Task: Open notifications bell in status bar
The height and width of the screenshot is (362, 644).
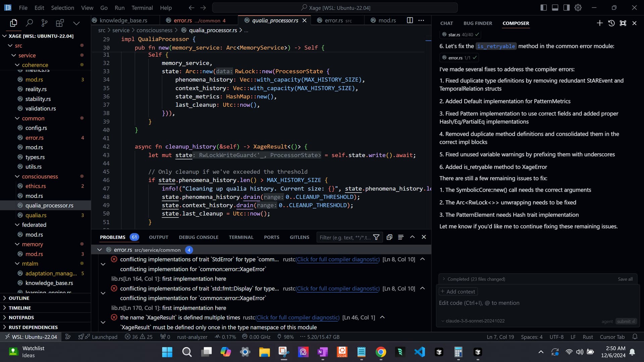Action: point(635,337)
